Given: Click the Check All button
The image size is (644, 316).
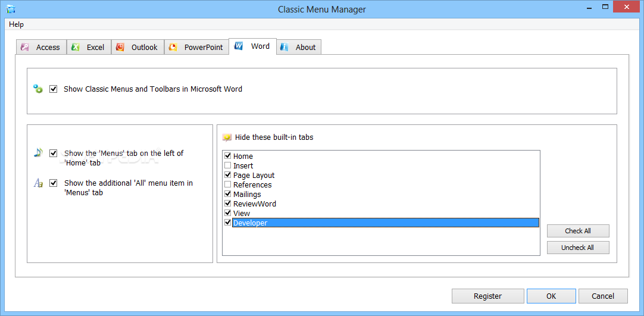Looking at the screenshot, I should pyautogui.click(x=578, y=231).
